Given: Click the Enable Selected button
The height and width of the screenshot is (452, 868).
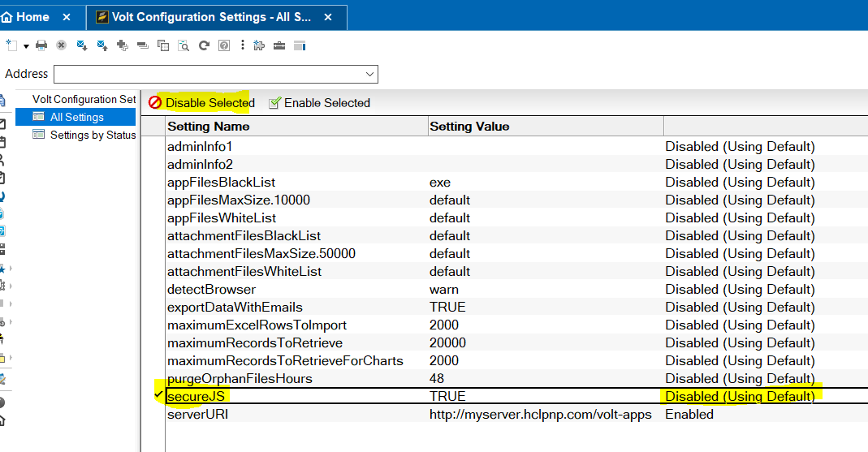Looking at the screenshot, I should pos(319,103).
